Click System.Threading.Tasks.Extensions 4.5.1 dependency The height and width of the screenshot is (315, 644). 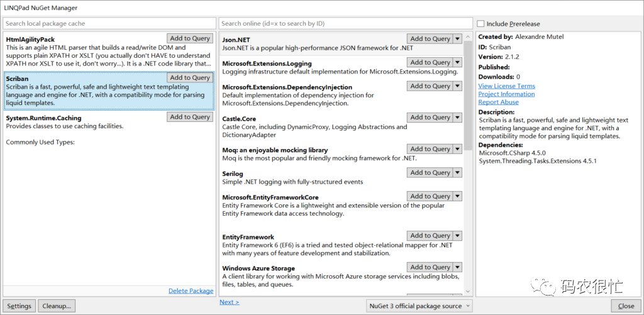pos(538,161)
